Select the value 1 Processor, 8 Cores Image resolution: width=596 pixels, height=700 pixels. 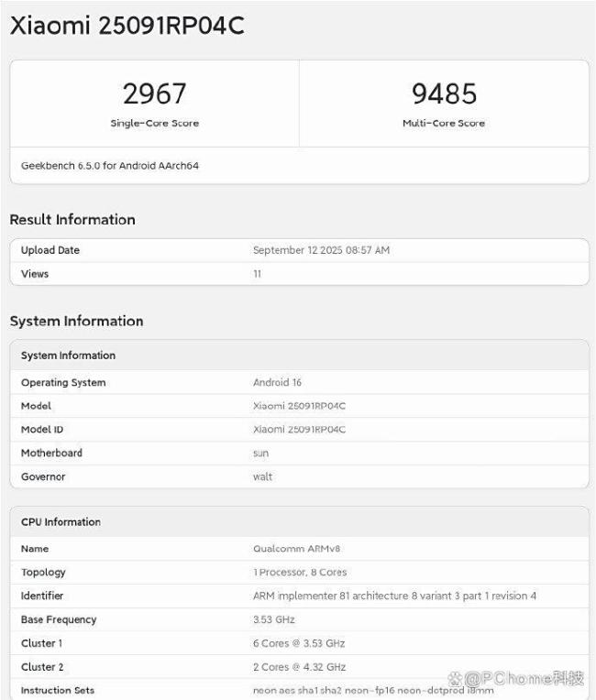(x=300, y=573)
